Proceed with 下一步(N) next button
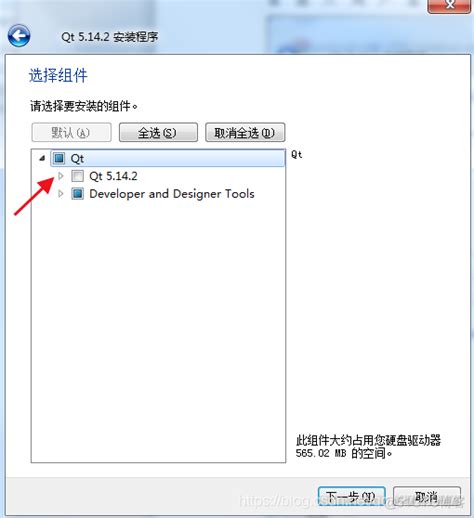Screen dimensions: 474x518 click(x=352, y=497)
